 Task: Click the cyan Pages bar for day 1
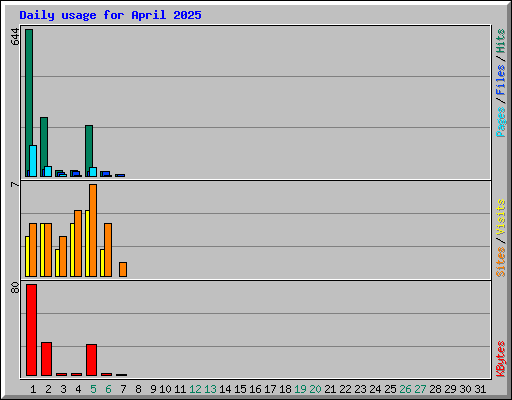[33, 161]
